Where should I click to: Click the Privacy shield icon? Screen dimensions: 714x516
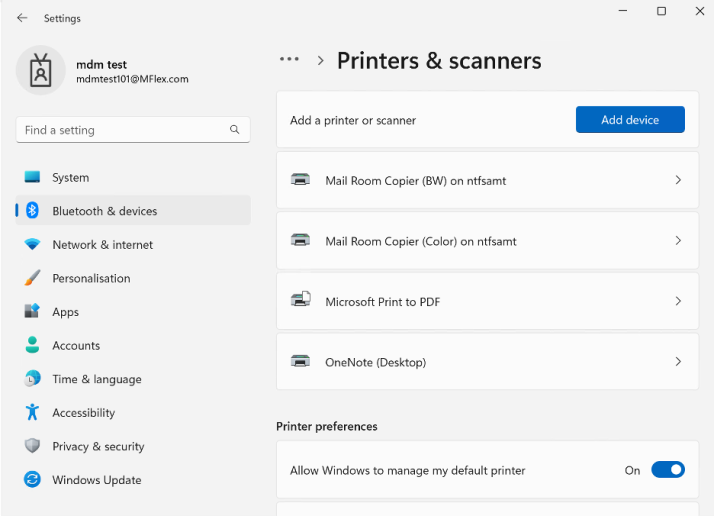pyautogui.click(x=32, y=446)
